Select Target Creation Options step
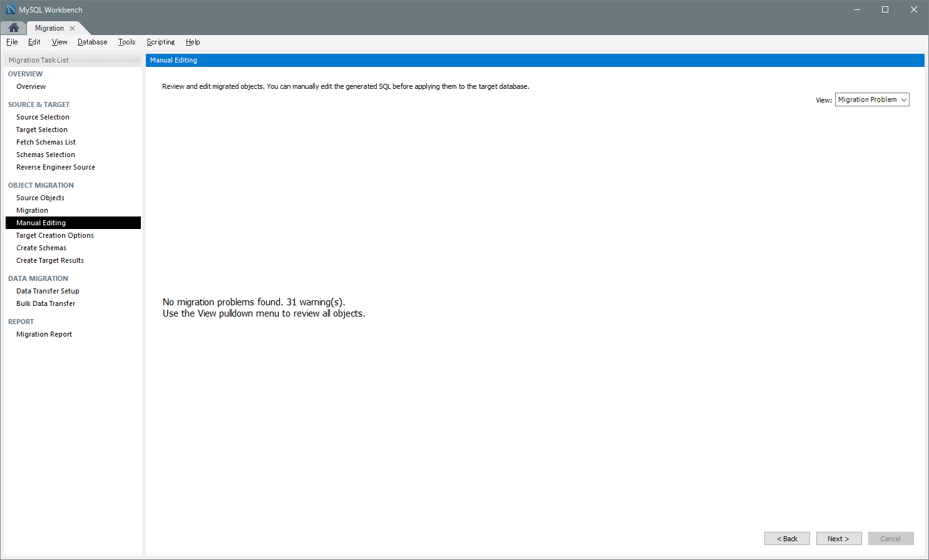929x560 pixels. coord(55,235)
